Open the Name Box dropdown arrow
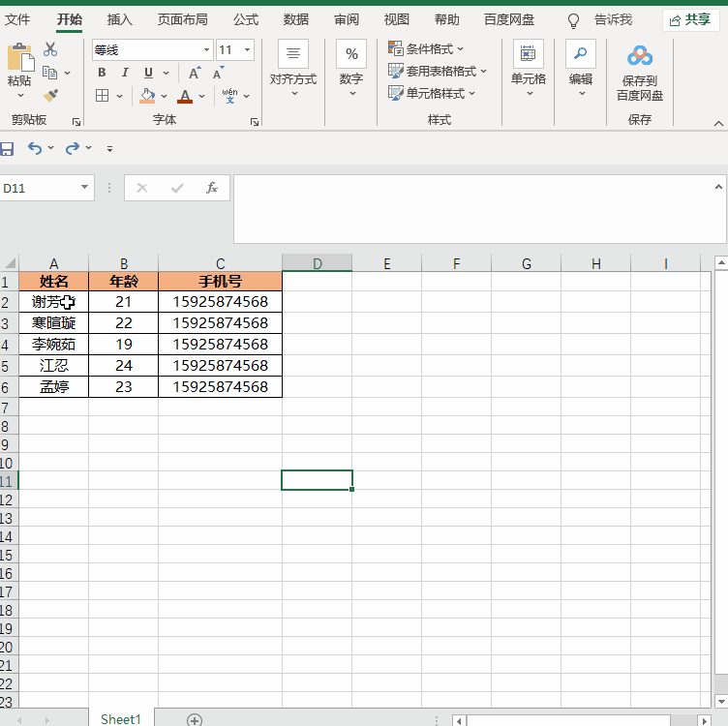This screenshot has width=728, height=726. click(x=85, y=188)
